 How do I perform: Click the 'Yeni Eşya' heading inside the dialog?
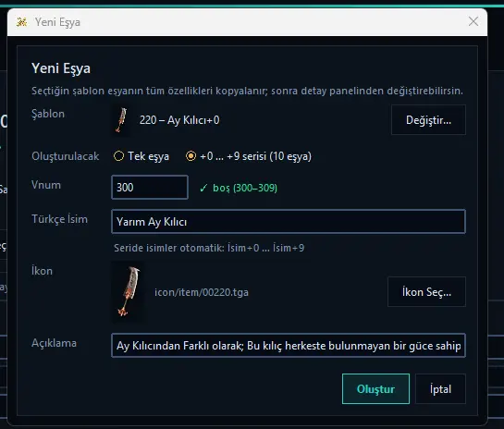61,68
